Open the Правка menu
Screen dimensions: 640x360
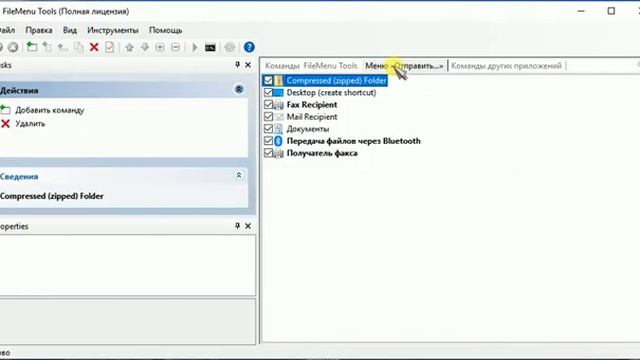pyautogui.click(x=39, y=30)
